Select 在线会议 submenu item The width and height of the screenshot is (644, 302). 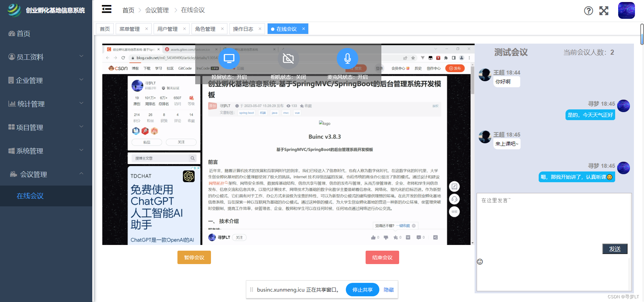point(46,196)
